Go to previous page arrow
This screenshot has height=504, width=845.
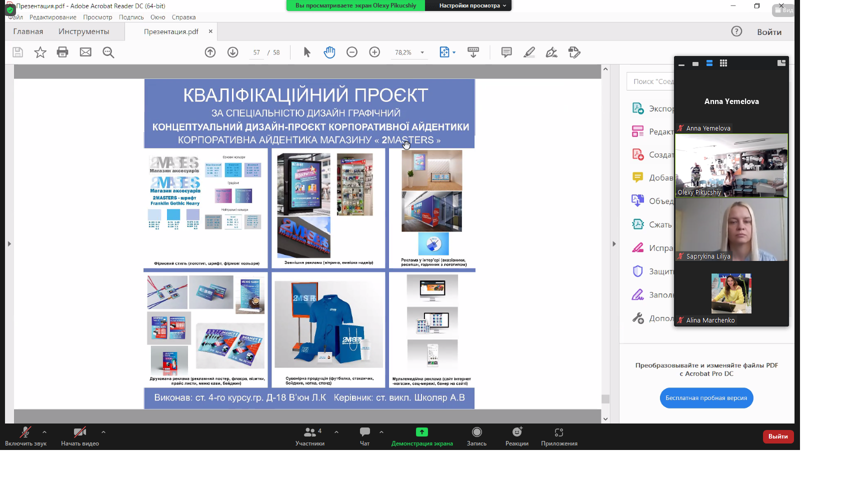click(x=210, y=52)
